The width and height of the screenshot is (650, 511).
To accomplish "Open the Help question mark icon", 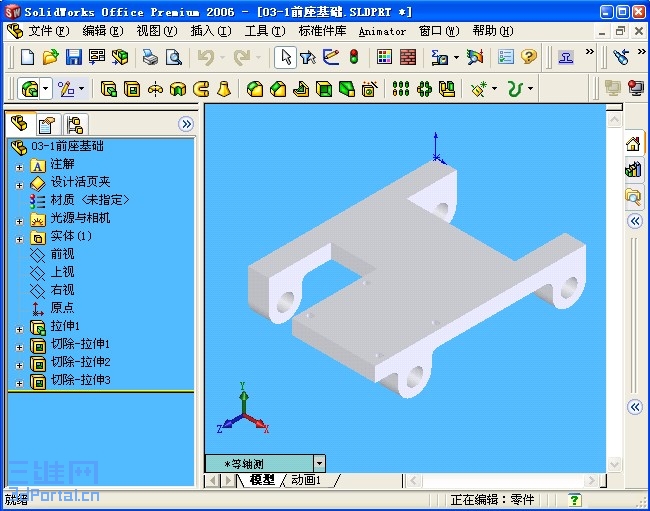I will pyautogui.click(x=529, y=57).
